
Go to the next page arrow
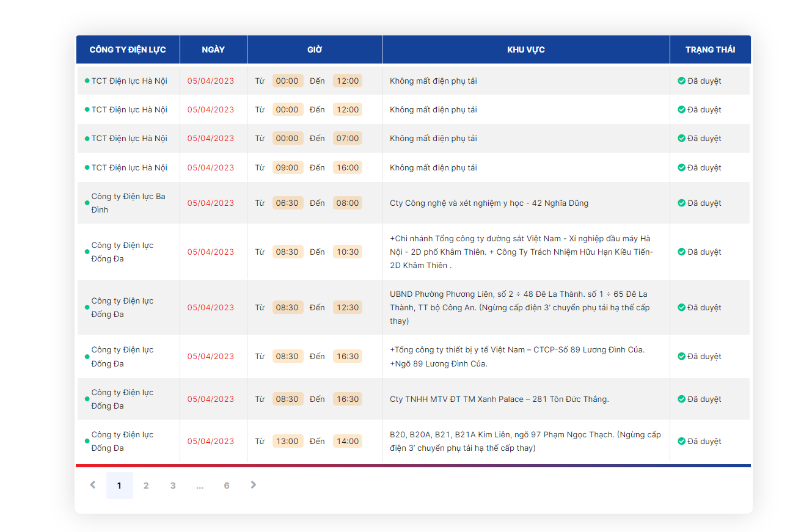click(254, 485)
